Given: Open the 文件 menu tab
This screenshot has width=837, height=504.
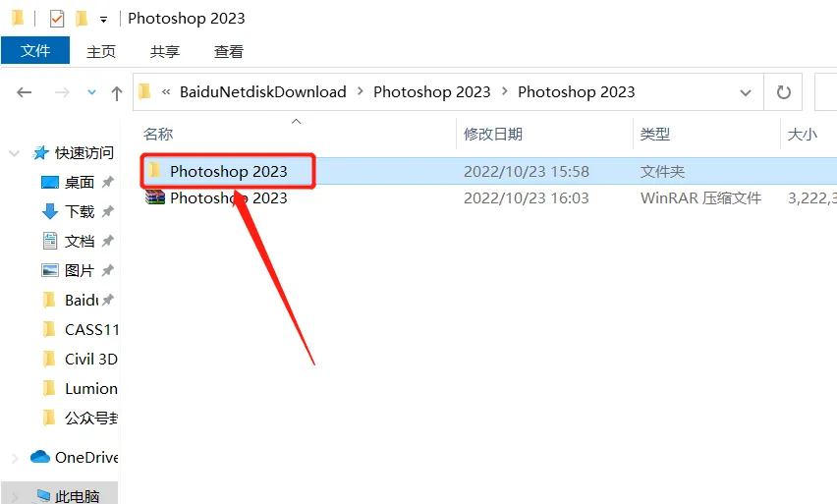Looking at the screenshot, I should point(35,51).
